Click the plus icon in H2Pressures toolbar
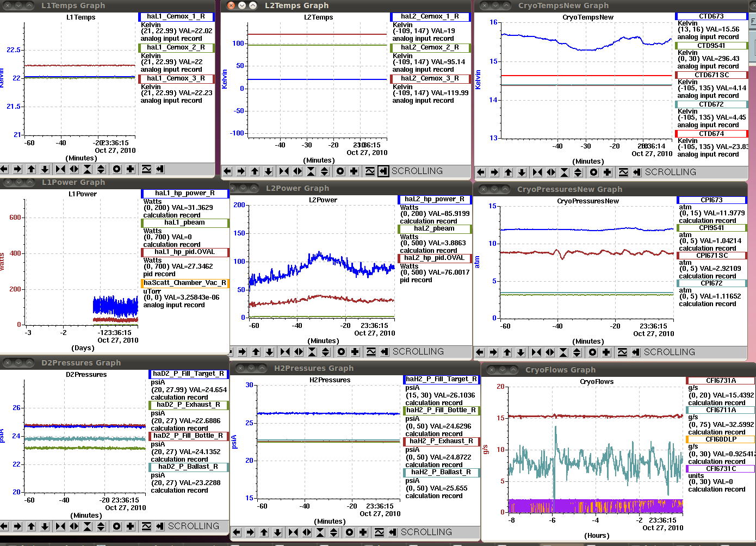Viewport: 756px width, 546px height. point(363,532)
